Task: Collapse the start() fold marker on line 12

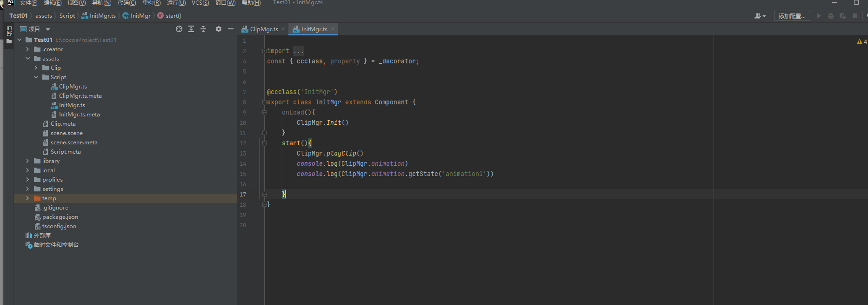Action: click(264, 143)
